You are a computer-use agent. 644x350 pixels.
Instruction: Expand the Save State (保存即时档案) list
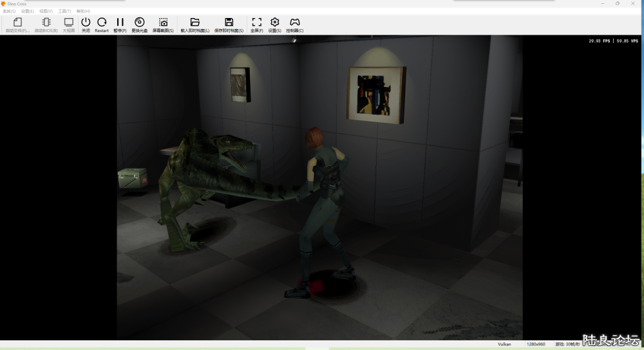click(229, 24)
